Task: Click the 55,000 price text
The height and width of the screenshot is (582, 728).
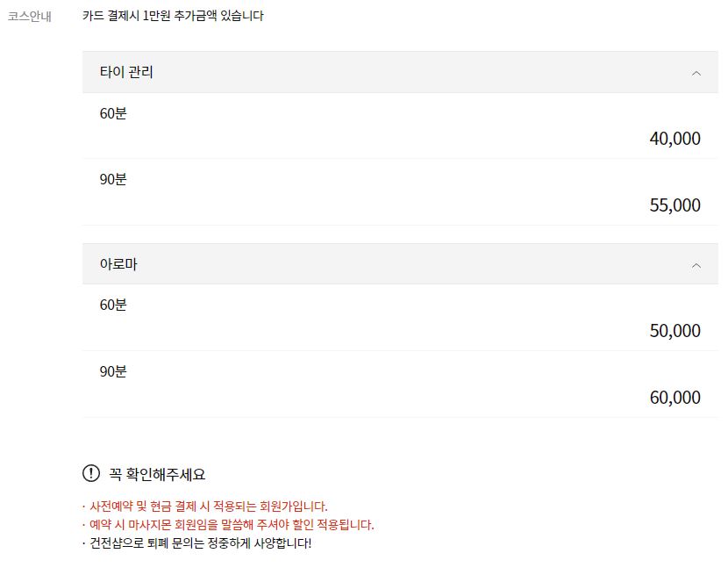Action: click(676, 205)
